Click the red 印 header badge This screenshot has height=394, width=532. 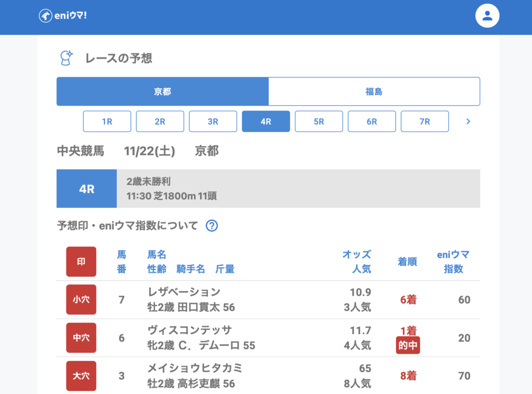tap(81, 262)
